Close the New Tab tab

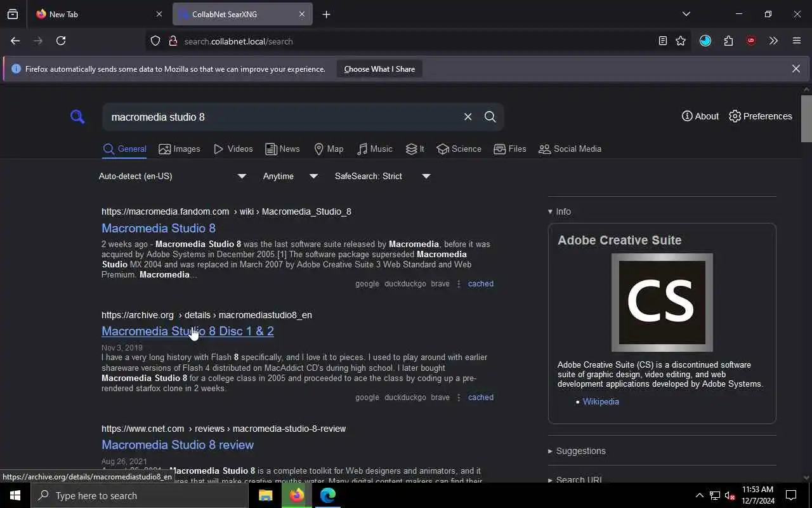[159, 14]
